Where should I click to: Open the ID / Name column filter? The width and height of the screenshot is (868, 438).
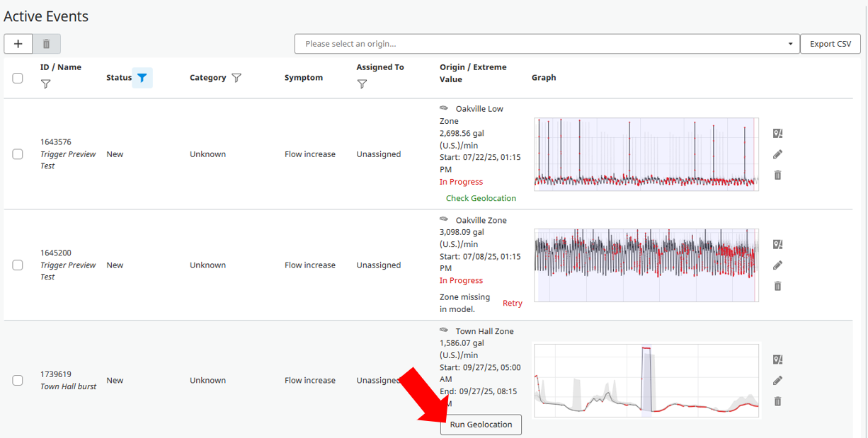click(x=46, y=84)
